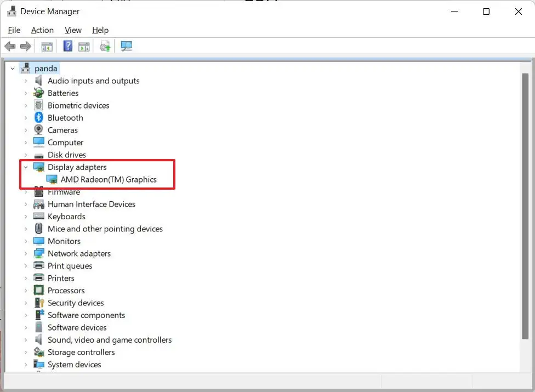Select the Batteries category icon
The height and width of the screenshot is (392, 535).
(x=38, y=93)
